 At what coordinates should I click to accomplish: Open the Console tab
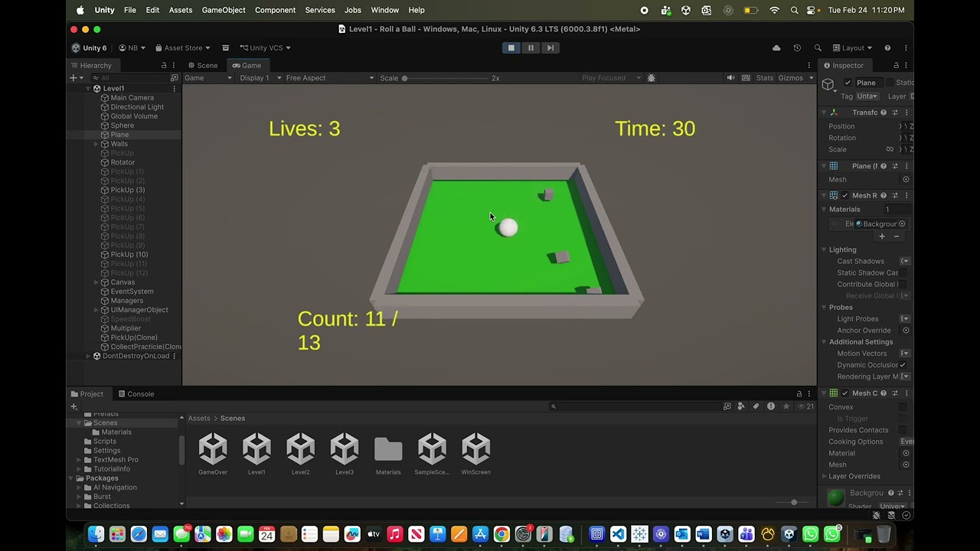[x=136, y=394]
